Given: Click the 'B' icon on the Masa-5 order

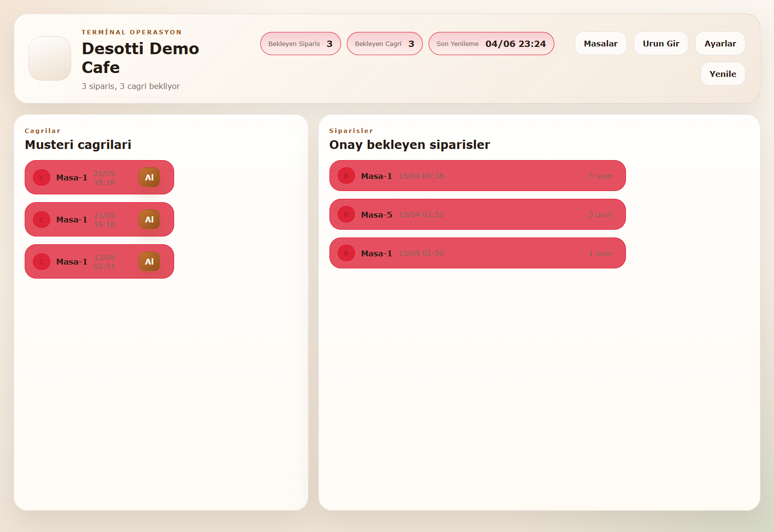Looking at the screenshot, I should [346, 215].
